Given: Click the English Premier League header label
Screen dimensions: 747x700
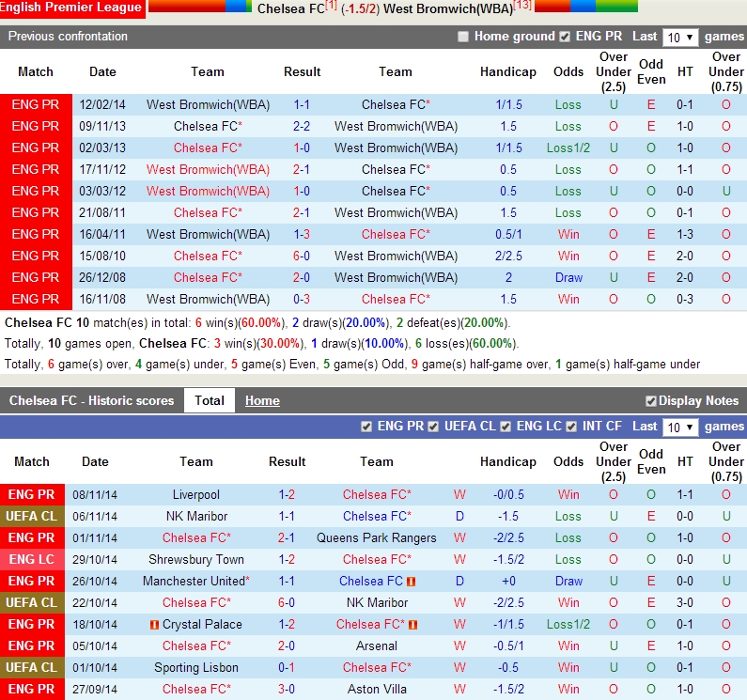Looking at the screenshot, I should tap(72, 8).
